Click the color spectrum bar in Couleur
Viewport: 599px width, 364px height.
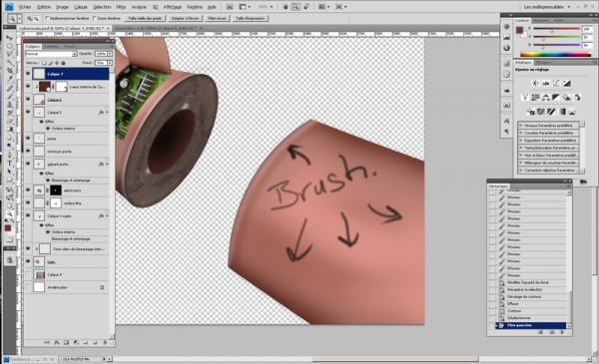(x=556, y=55)
